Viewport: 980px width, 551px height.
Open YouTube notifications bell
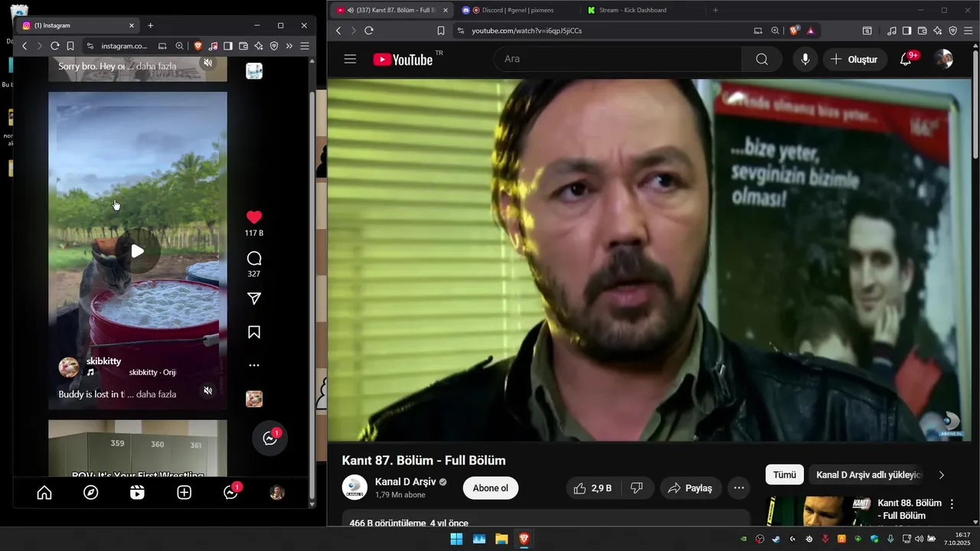pyautogui.click(x=905, y=59)
